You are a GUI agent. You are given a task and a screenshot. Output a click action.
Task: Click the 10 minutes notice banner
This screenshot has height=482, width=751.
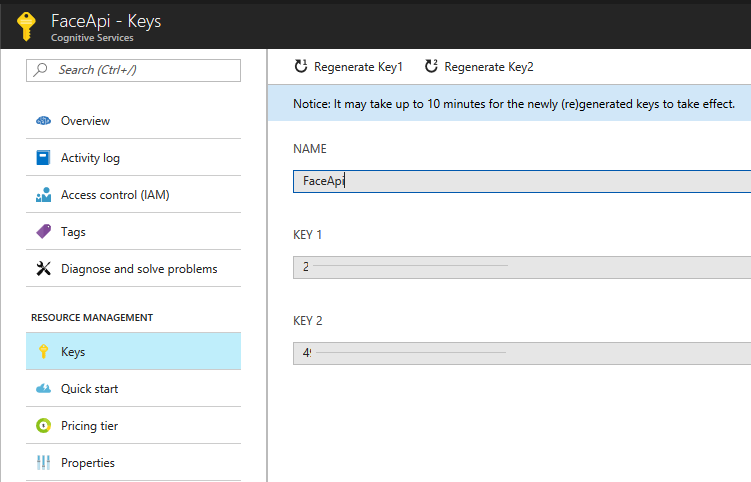click(510, 103)
